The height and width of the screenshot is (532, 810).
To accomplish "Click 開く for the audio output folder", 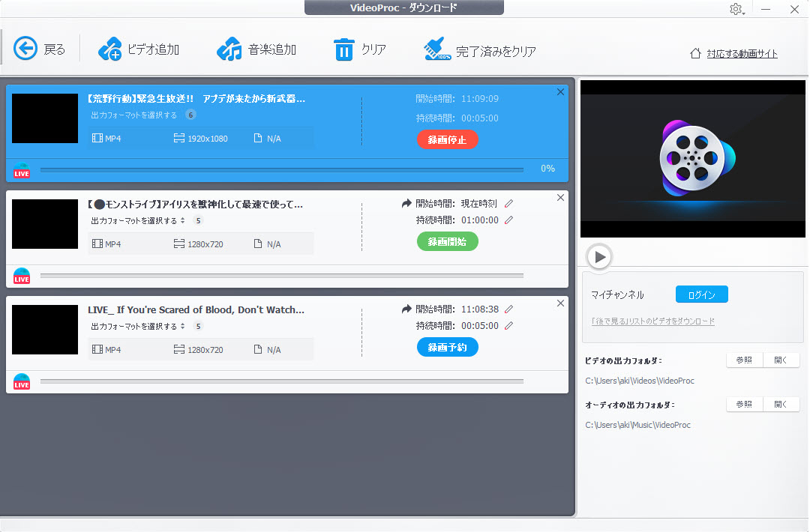I will click(x=781, y=404).
